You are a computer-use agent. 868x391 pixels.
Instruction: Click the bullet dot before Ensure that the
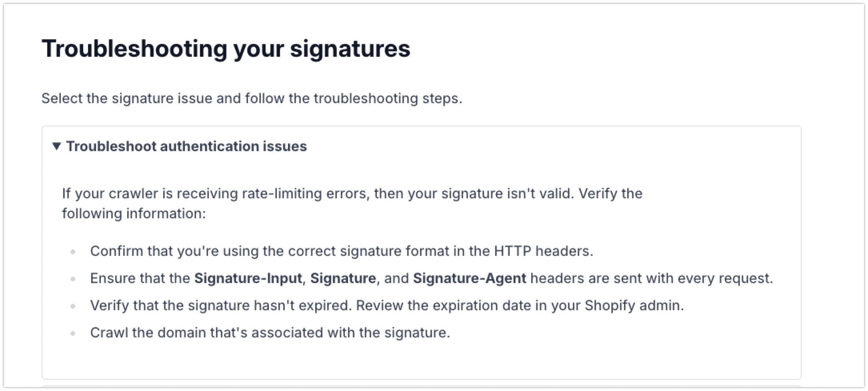tap(73, 279)
